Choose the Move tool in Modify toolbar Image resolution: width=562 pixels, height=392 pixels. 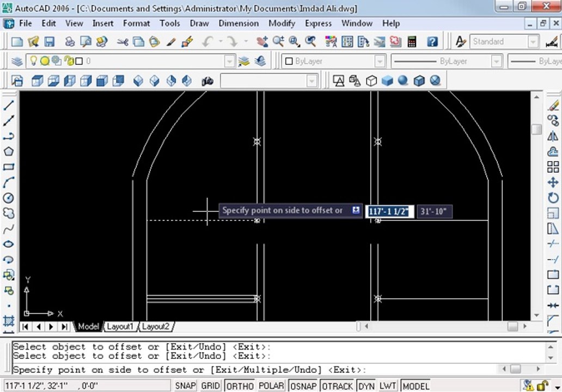553,182
